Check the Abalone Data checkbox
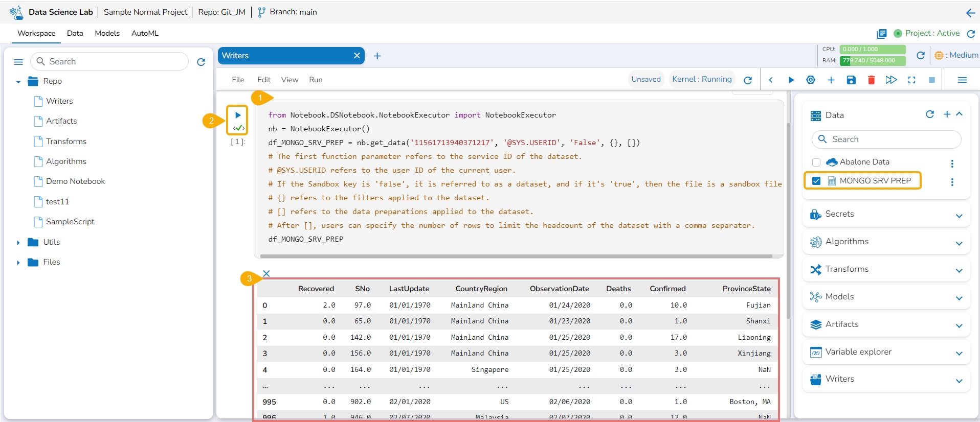The width and height of the screenshot is (980, 422). (816, 162)
